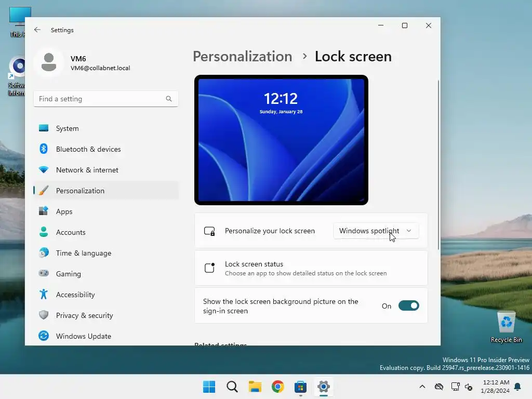Select the System settings category

[x=106, y=128]
